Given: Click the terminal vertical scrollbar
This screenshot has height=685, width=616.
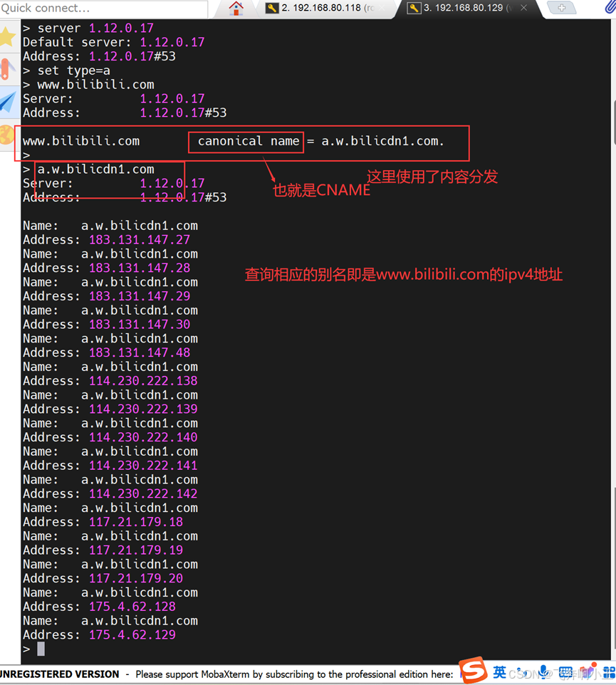Looking at the screenshot, I should (613, 341).
